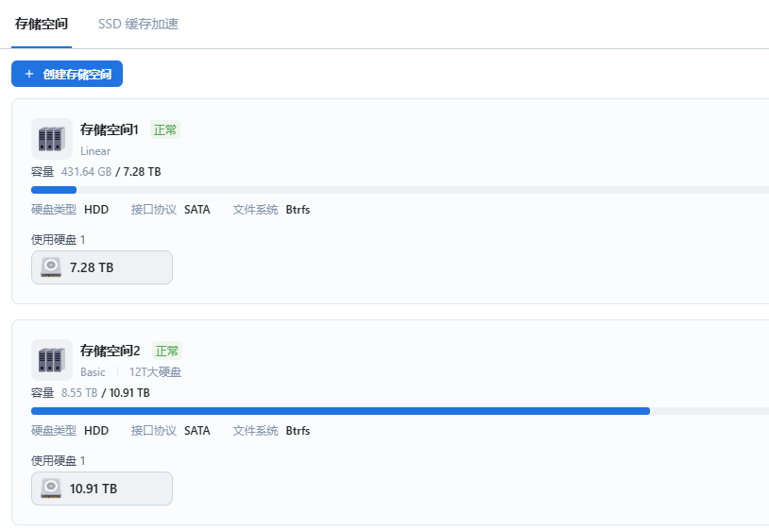Click the Linear RAID type label
769x532 pixels.
tap(95, 151)
